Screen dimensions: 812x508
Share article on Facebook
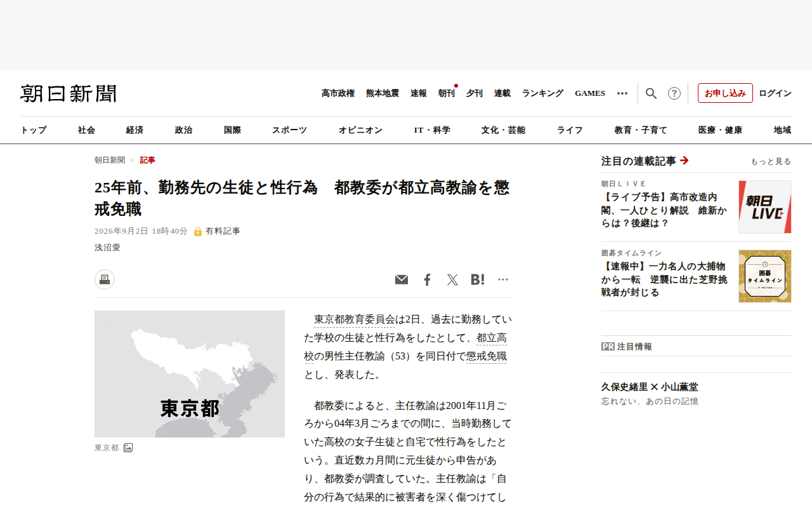[427, 279]
